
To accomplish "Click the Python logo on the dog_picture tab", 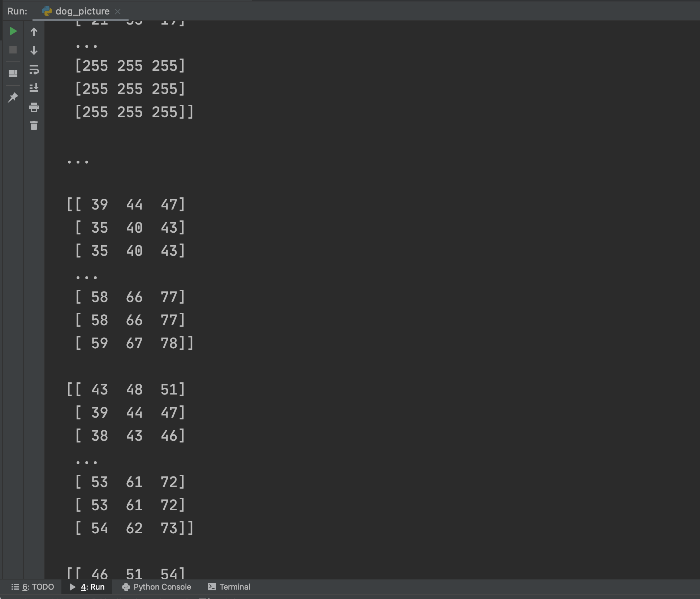I will point(47,11).
